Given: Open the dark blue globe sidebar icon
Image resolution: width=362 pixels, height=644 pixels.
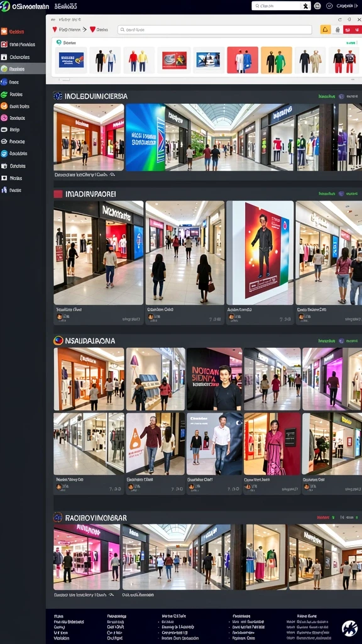Looking at the screenshot, I should 4,82.
